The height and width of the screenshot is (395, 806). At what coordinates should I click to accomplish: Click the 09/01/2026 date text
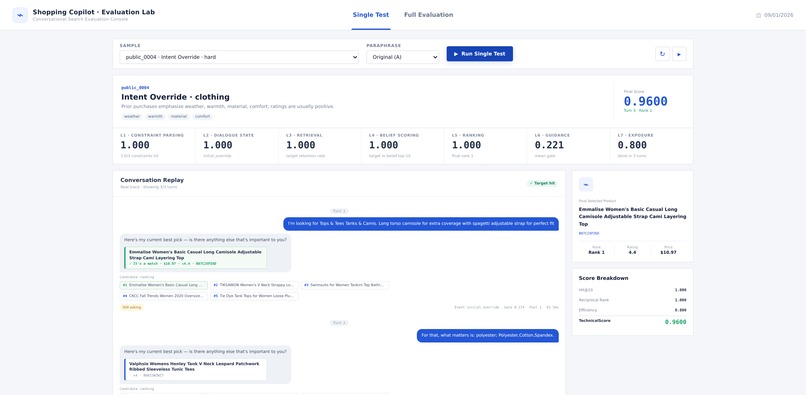pos(779,15)
